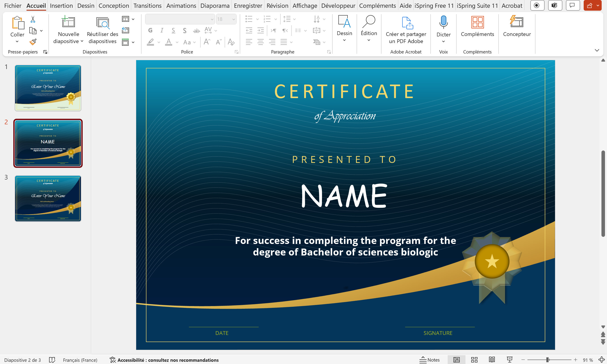This screenshot has height=364, width=607.
Task: Click Accessibilité : consultez nos recommandations
Action: pyautogui.click(x=164, y=360)
